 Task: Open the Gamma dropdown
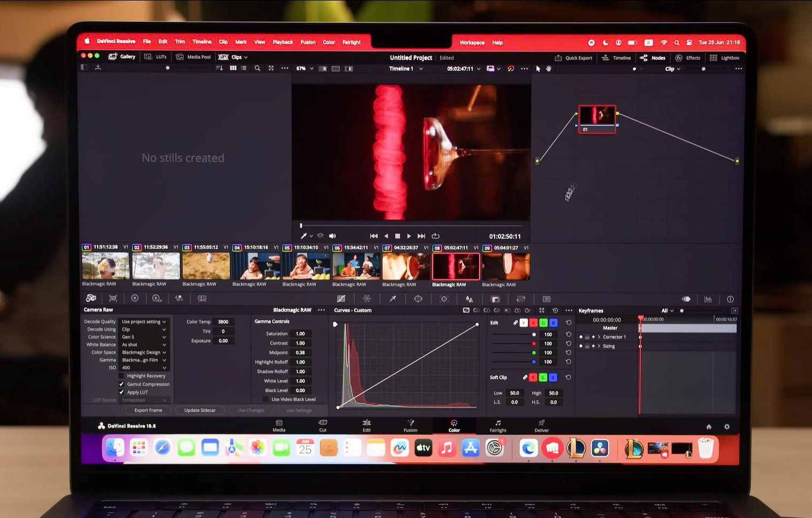click(144, 360)
